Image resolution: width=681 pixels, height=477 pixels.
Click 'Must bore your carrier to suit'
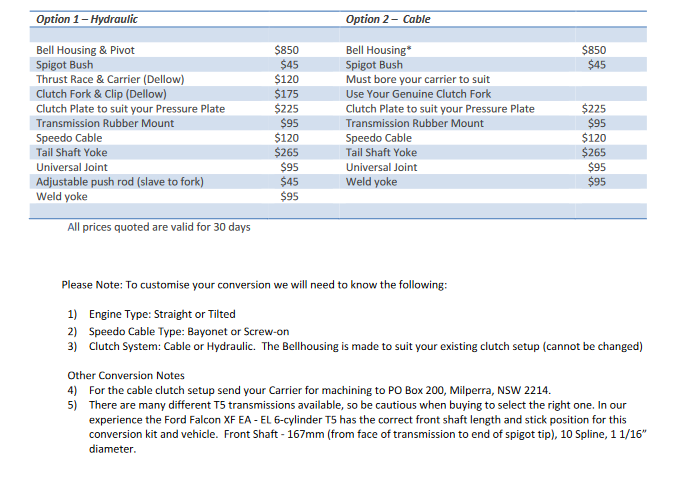coord(417,79)
